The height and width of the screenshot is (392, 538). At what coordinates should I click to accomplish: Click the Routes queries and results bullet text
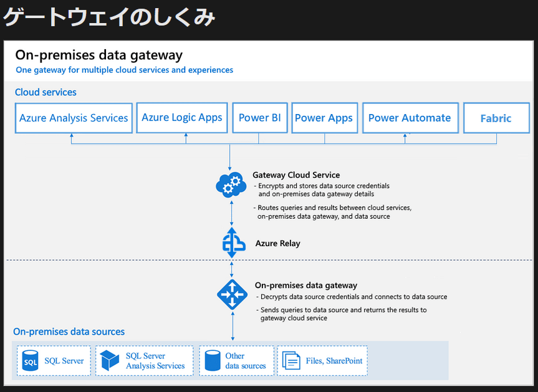(x=332, y=212)
